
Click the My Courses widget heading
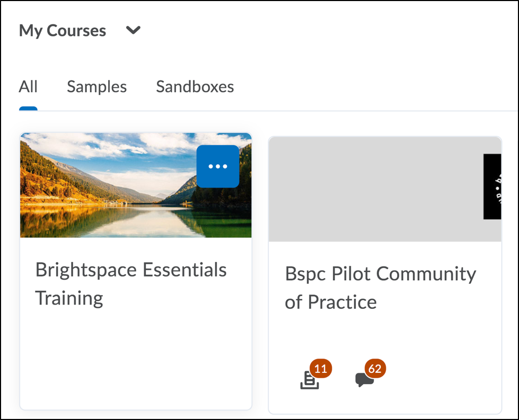coord(63,31)
